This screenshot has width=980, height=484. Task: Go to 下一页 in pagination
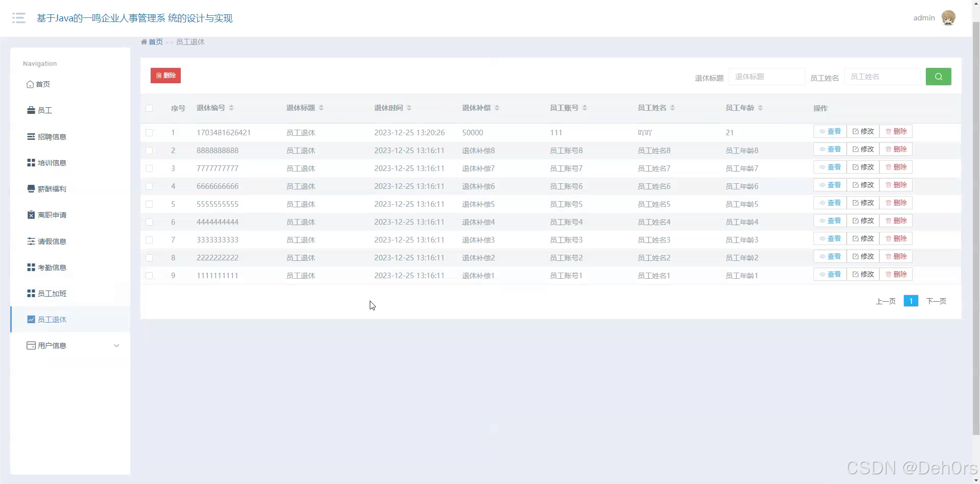(937, 301)
